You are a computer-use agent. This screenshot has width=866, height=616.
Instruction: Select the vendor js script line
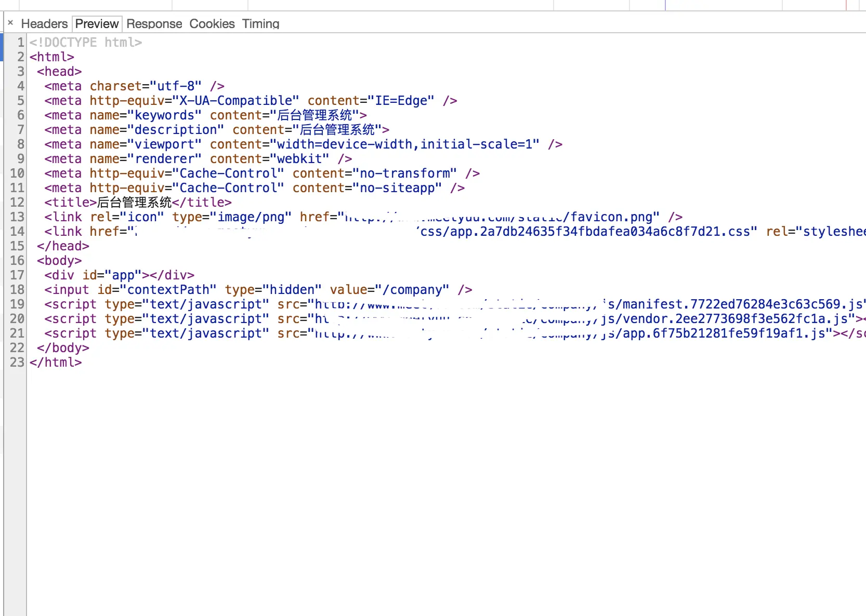click(455, 318)
